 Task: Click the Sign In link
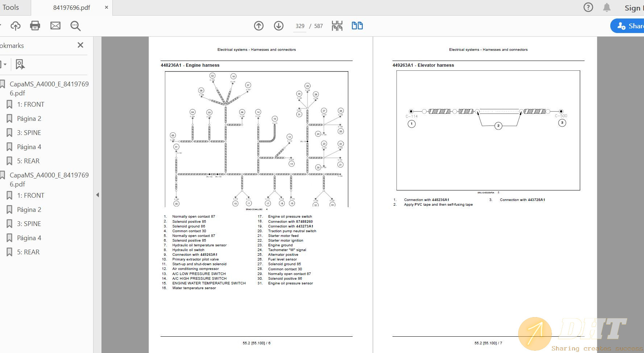[633, 8]
